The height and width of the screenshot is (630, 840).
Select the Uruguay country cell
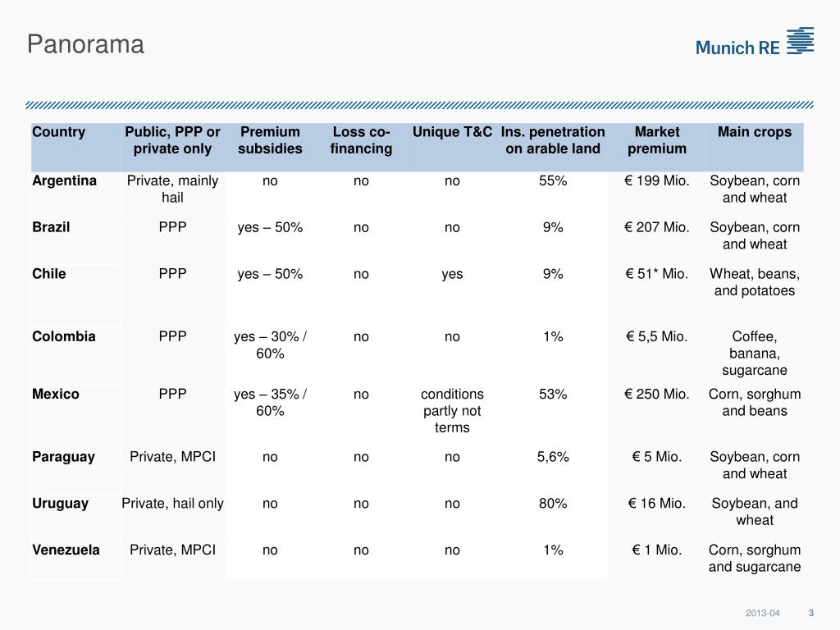click(x=60, y=504)
